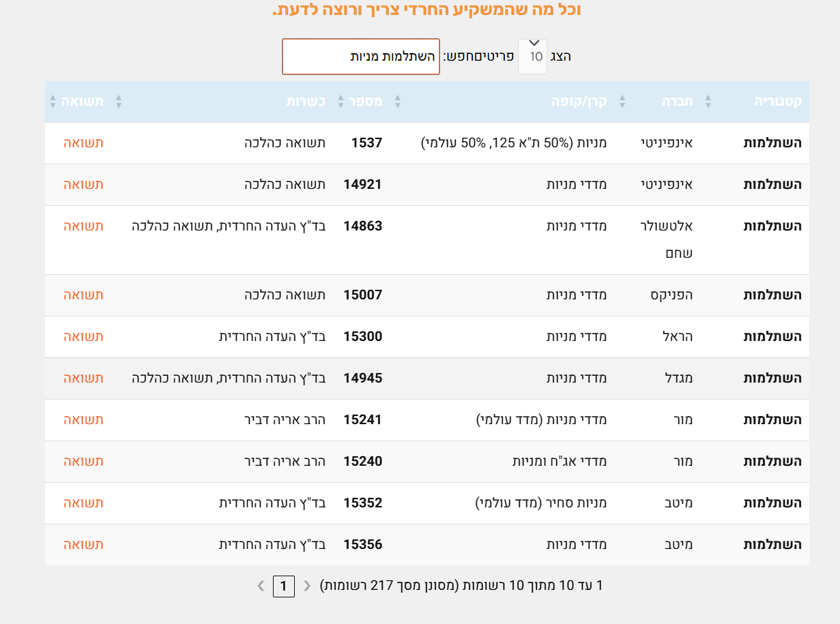Open תשואה details for fund 1537 by אינפיניטי
Image resolution: width=840 pixels, height=624 pixels.
83,143
